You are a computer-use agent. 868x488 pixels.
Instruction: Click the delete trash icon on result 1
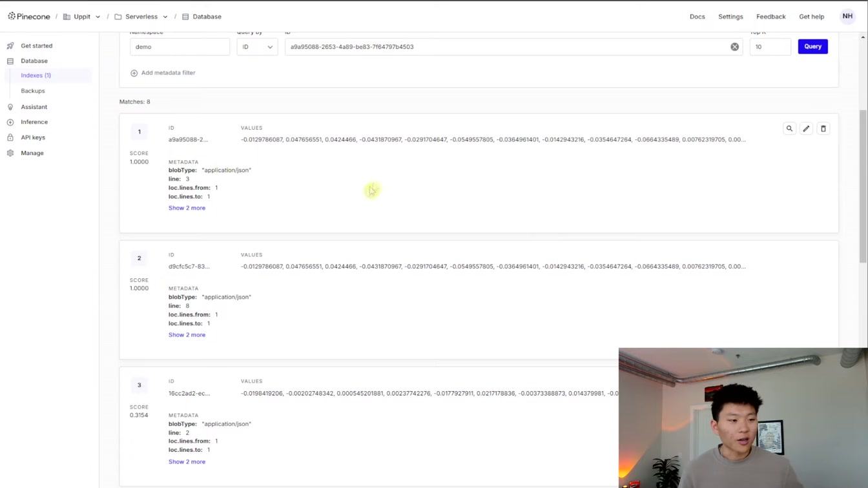[823, 128]
